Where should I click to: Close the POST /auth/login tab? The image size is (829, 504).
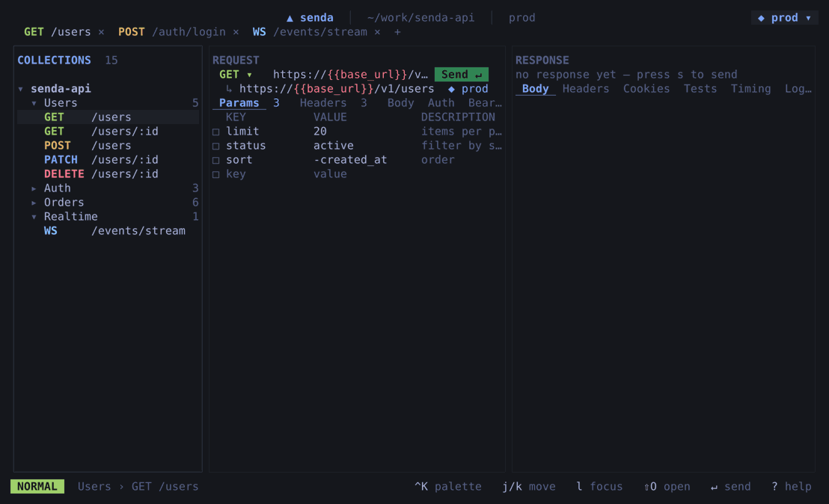[236, 32]
